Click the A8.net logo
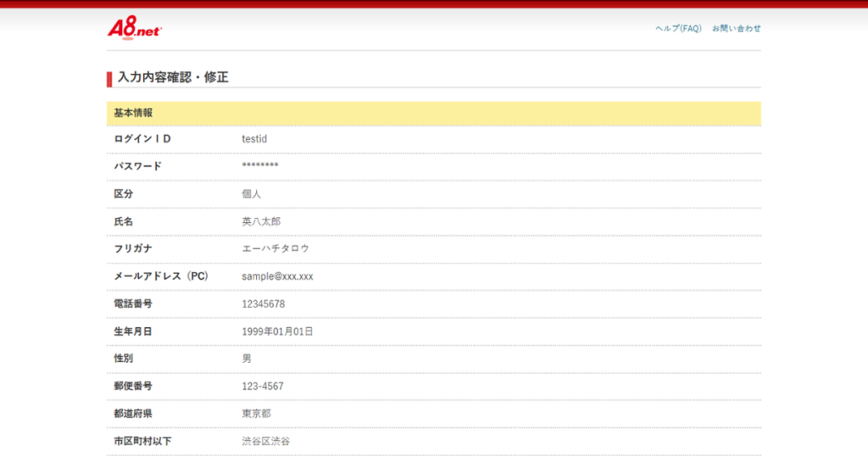The image size is (868, 456). 134,28
